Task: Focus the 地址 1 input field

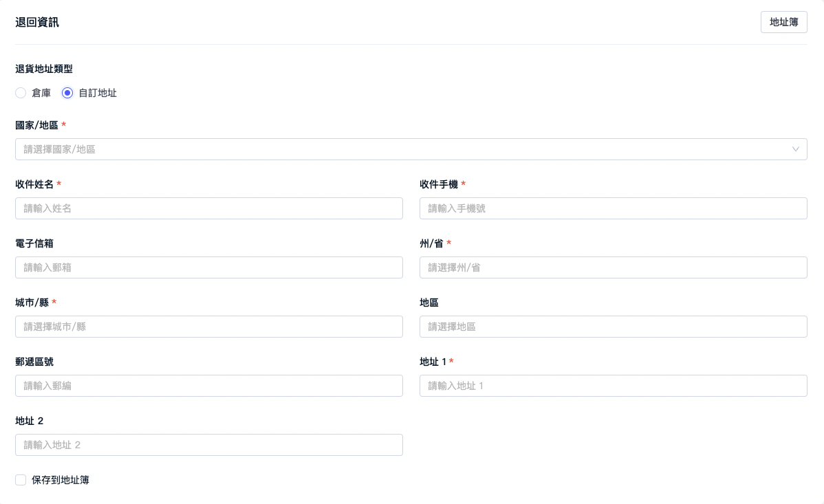Action: (614, 386)
